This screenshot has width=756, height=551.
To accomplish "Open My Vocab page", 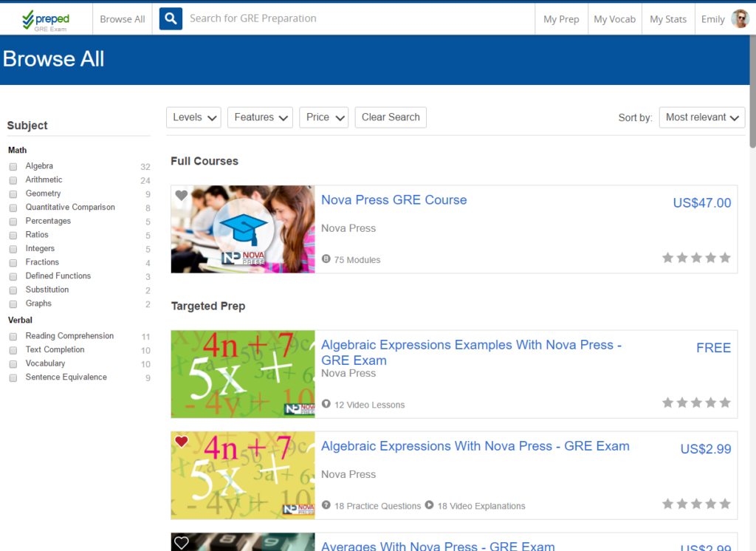I will point(615,19).
